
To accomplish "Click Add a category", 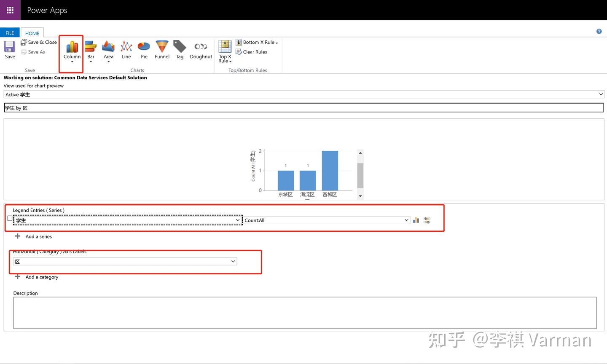I will coord(36,277).
